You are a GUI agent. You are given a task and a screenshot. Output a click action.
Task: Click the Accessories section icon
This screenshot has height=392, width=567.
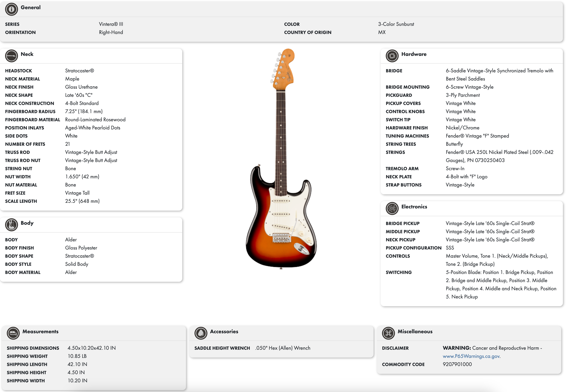(201, 333)
